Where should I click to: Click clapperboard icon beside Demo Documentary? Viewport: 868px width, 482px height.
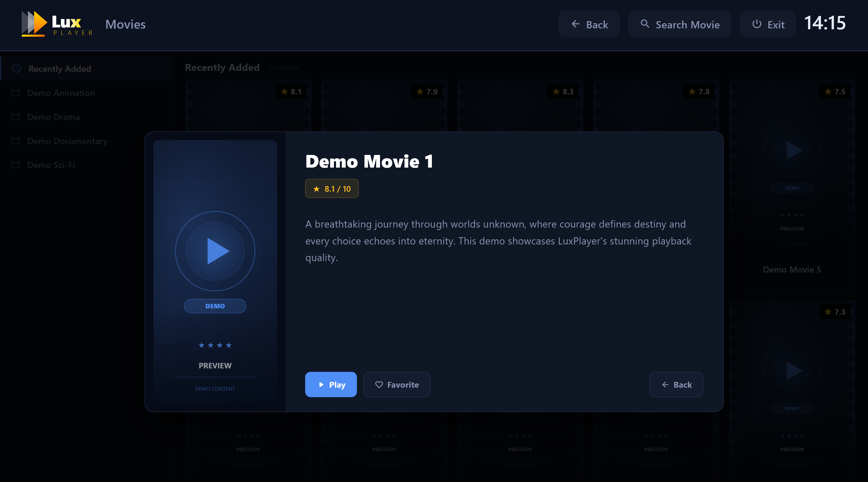click(15, 140)
